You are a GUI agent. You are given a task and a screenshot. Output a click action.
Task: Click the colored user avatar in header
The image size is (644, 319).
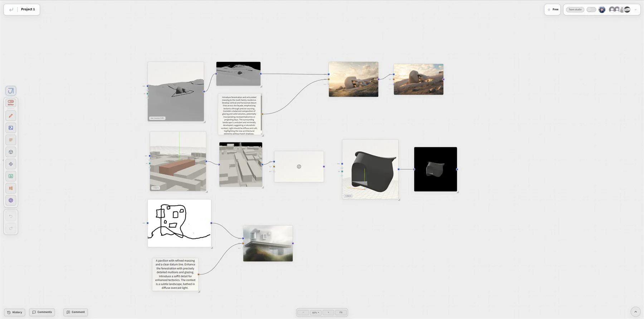pyautogui.click(x=602, y=10)
